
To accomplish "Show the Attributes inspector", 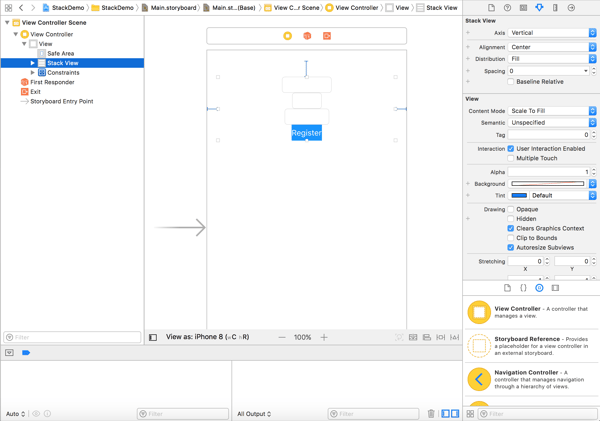I will (539, 8).
